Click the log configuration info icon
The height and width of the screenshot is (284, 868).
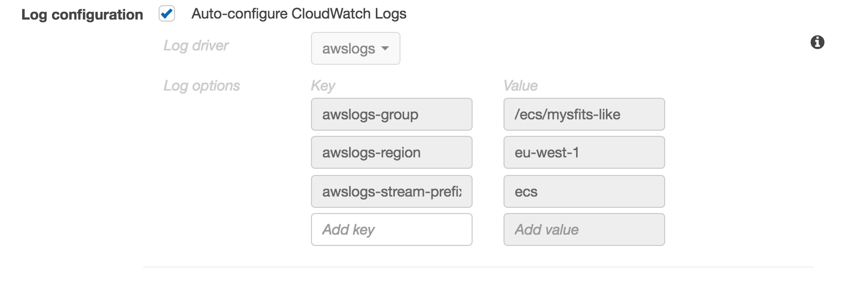click(817, 42)
